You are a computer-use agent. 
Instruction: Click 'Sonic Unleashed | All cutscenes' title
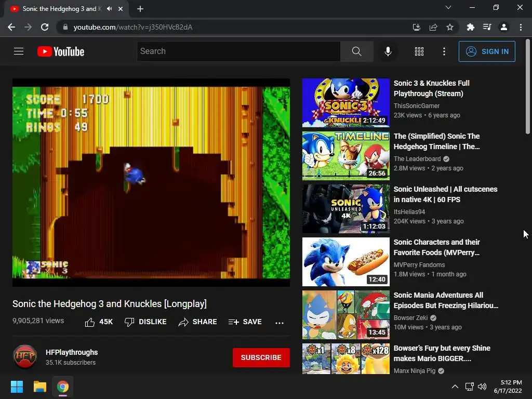pyautogui.click(x=445, y=194)
